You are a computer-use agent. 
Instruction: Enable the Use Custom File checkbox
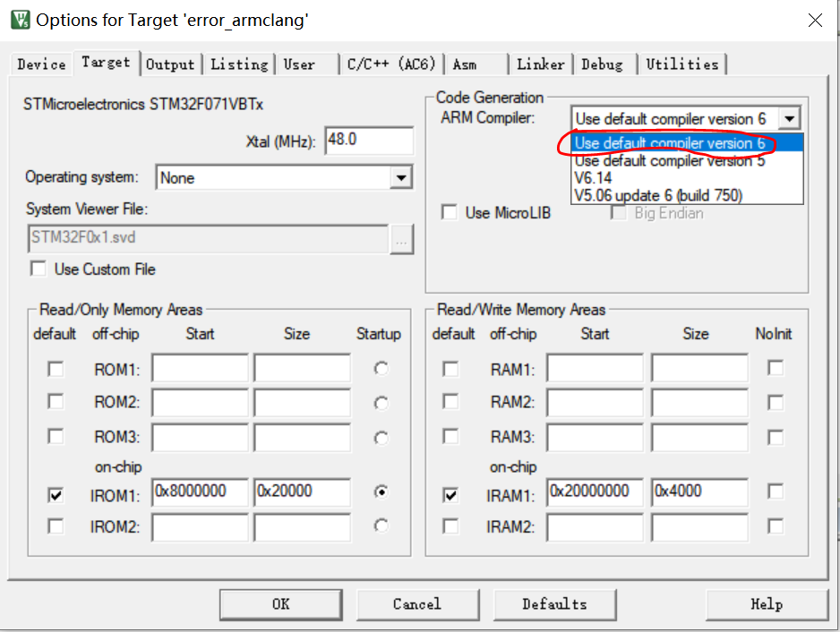pos(38,268)
